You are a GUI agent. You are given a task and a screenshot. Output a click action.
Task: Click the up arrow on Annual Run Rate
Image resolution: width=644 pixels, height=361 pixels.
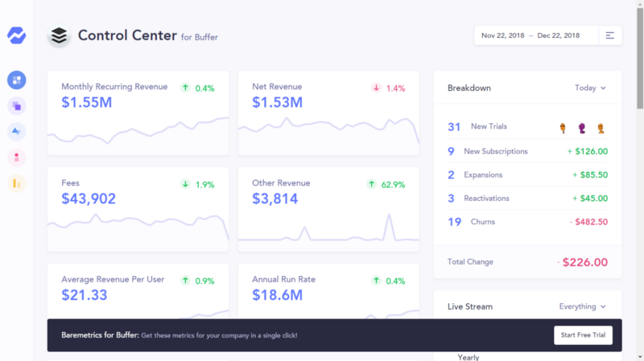pos(376,281)
